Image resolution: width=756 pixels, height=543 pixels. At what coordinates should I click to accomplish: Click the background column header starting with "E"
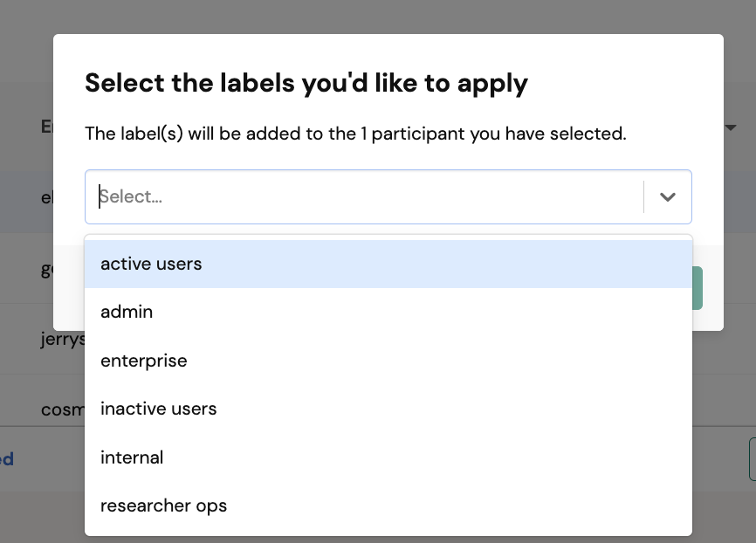point(47,127)
